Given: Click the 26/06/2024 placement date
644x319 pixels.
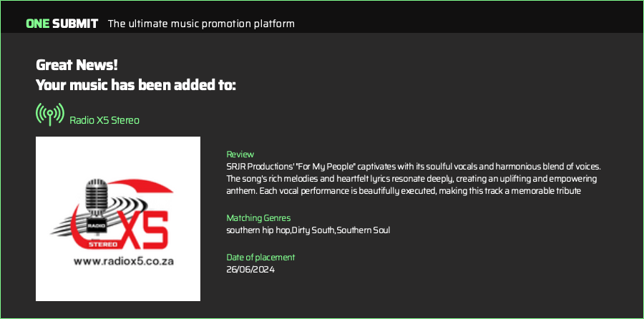Looking at the screenshot, I should tap(250, 270).
